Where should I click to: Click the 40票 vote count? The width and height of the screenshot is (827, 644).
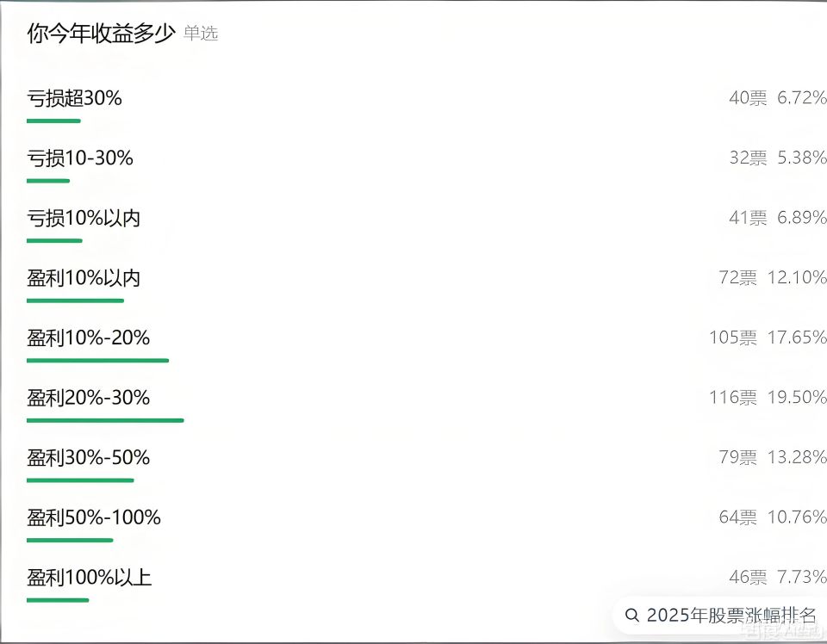click(x=744, y=97)
